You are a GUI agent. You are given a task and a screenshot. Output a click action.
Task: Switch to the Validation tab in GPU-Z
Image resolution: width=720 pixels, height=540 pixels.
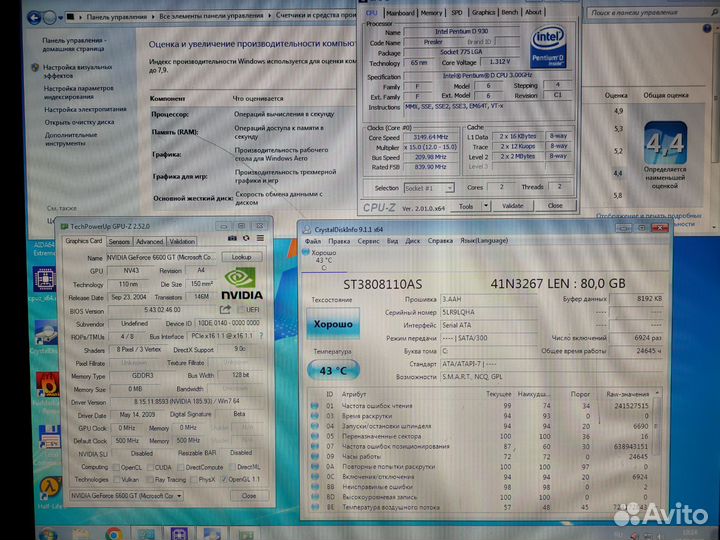point(182,242)
